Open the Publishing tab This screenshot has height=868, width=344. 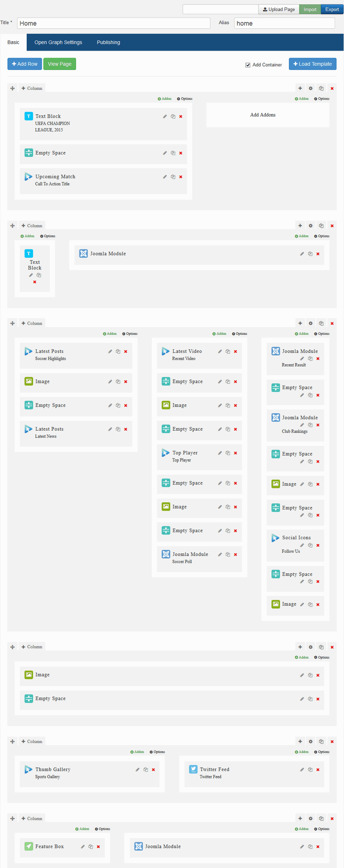click(108, 42)
